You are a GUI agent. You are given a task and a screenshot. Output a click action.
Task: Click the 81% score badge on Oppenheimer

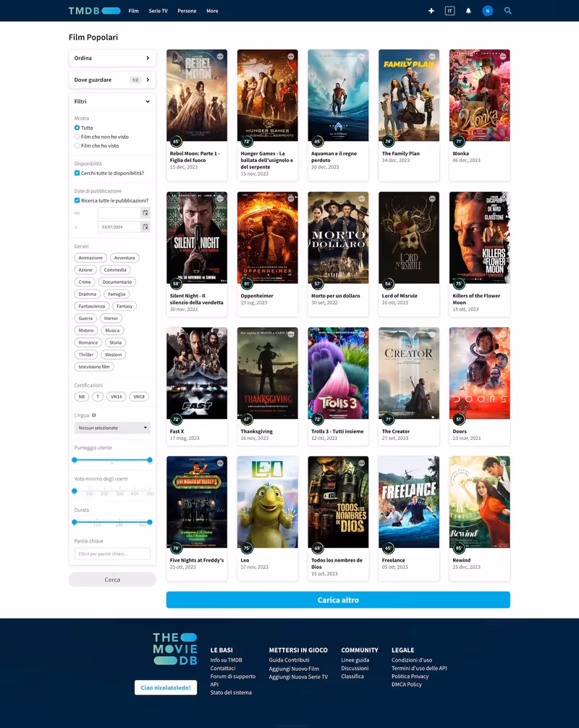click(x=247, y=283)
